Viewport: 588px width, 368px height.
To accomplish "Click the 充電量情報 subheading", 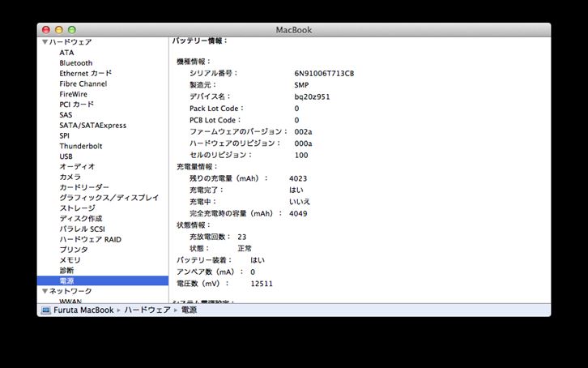I will point(198,166).
